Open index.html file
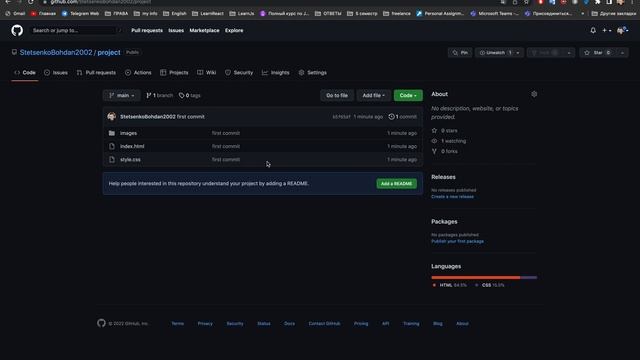640x360 pixels. pos(132,146)
